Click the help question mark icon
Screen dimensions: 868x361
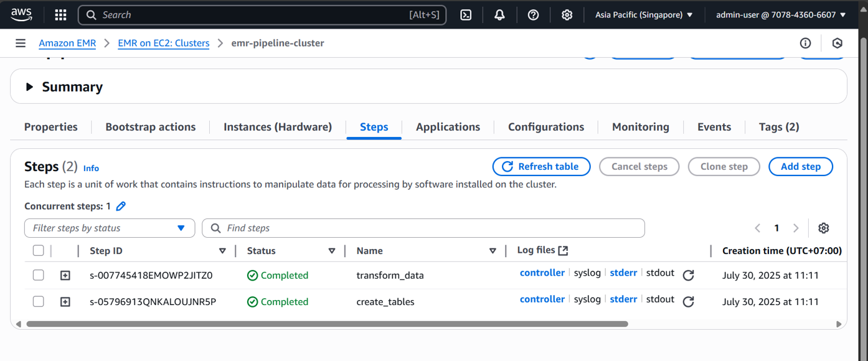click(533, 15)
